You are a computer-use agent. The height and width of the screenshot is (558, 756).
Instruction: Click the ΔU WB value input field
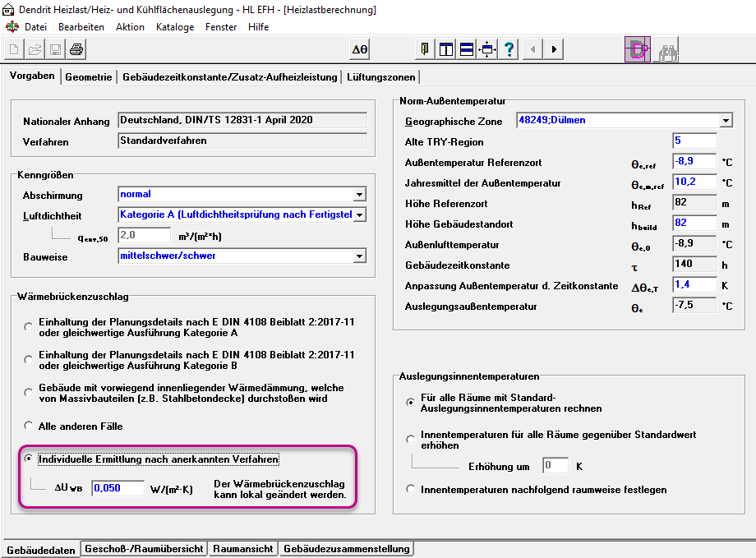(x=118, y=488)
